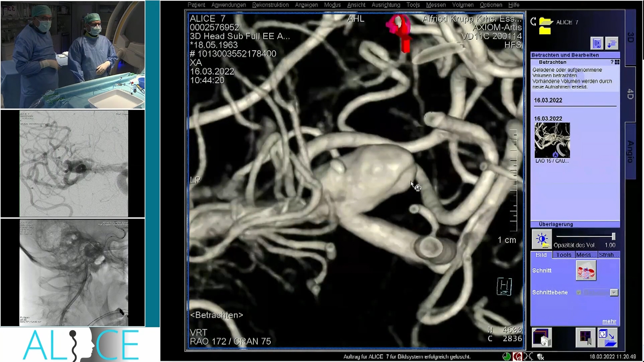The image size is (644, 362).
Task: Open the Rekonstruktion menu
Action: click(x=270, y=5)
